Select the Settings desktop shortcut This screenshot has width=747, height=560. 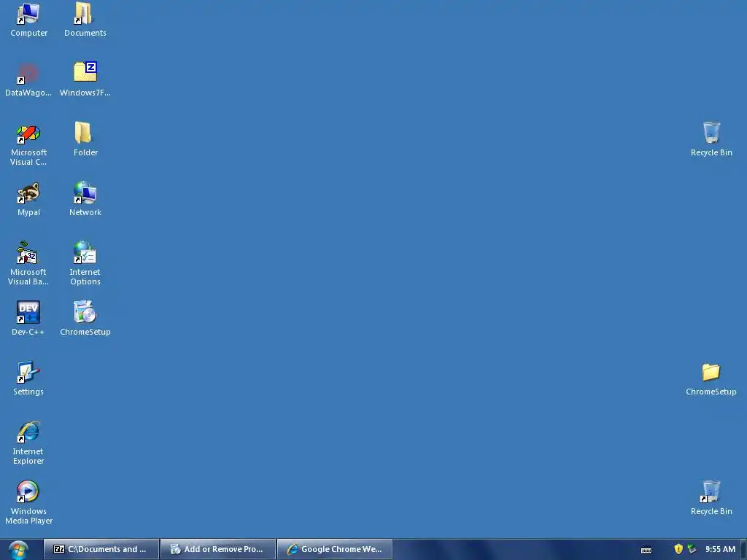tap(28, 378)
